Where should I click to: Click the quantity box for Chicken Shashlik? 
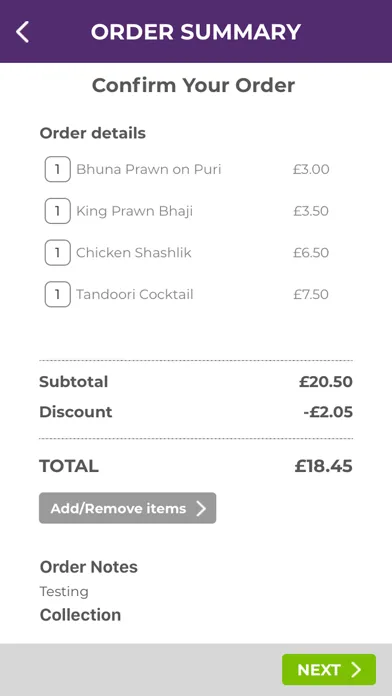click(x=58, y=253)
